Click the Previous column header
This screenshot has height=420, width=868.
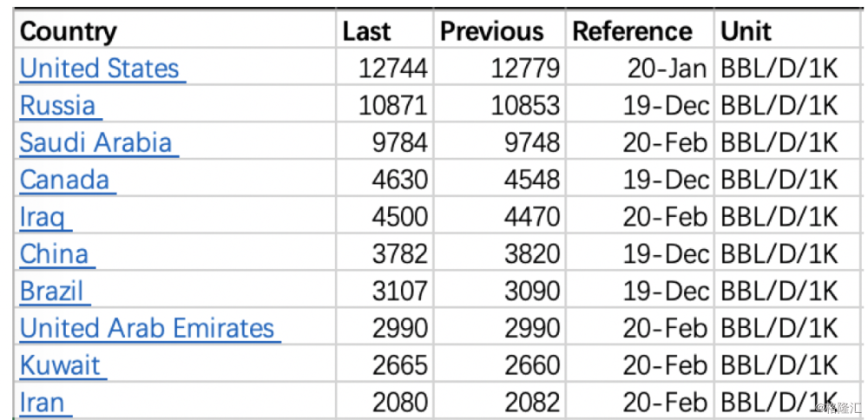[x=491, y=31]
